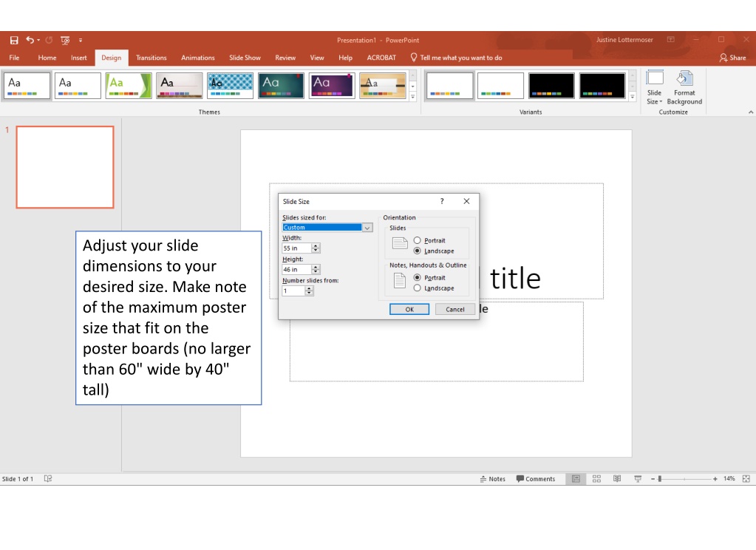This screenshot has width=756, height=550.
Task: Expand the Variants gallery more arrow
Action: pos(633,97)
